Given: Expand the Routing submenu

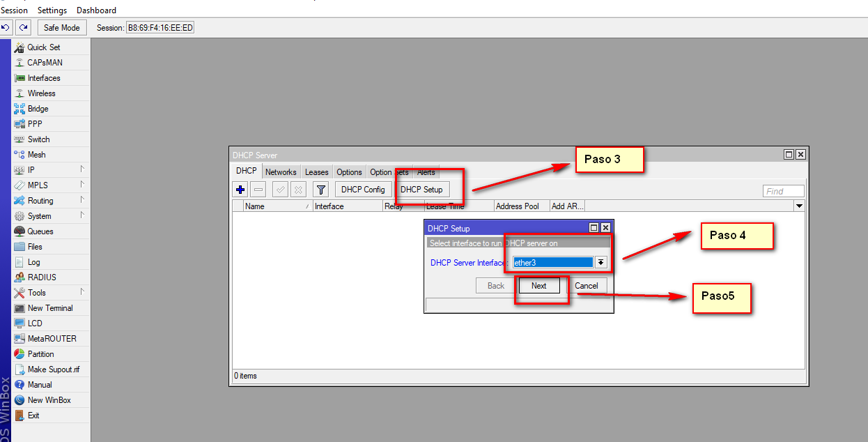Looking at the screenshot, I should click(x=49, y=201).
